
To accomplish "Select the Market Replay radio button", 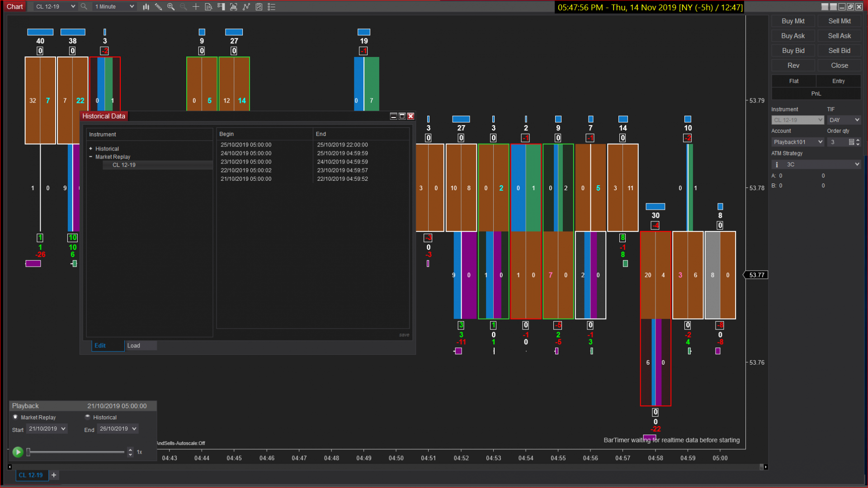I will (15, 417).
